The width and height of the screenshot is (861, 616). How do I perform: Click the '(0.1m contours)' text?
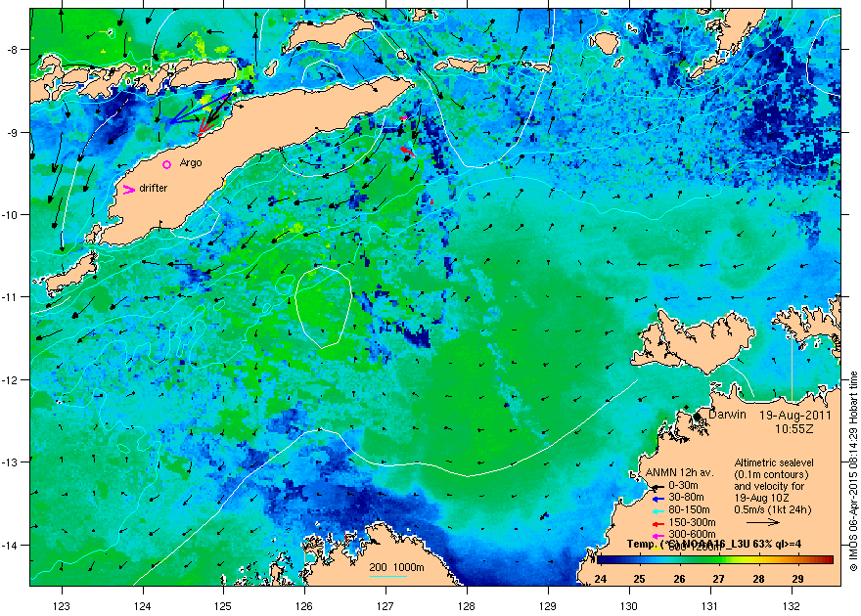772,474
